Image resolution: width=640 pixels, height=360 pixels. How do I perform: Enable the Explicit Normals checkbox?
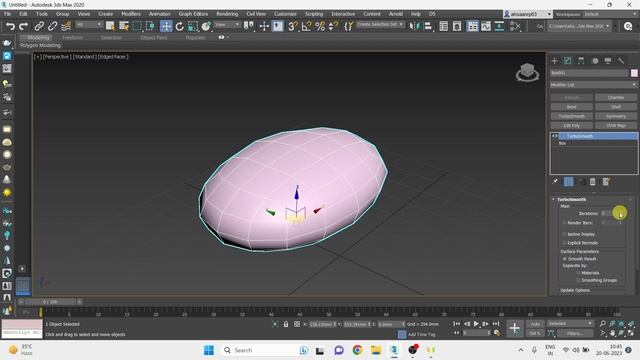click(x=564, y=243)
